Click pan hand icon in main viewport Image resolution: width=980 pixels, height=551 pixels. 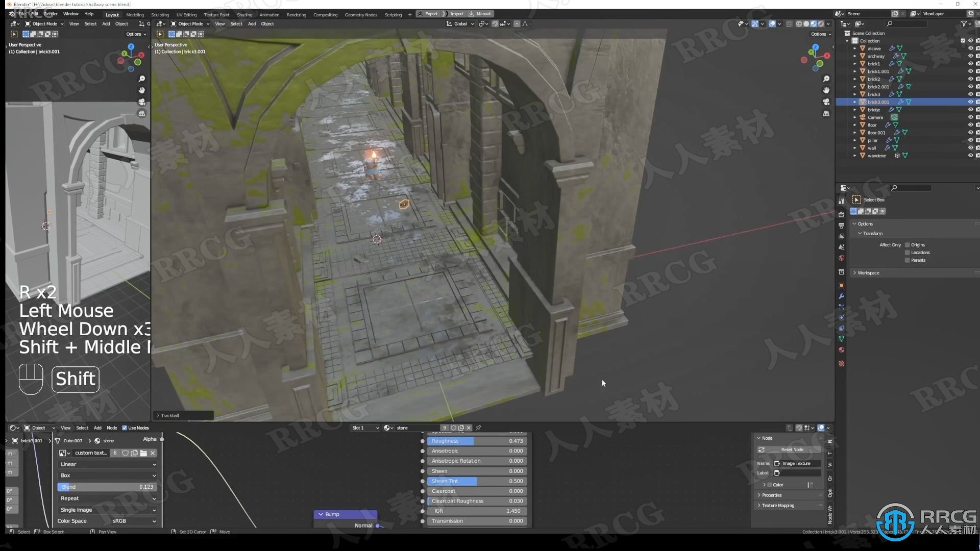point(826,90)
